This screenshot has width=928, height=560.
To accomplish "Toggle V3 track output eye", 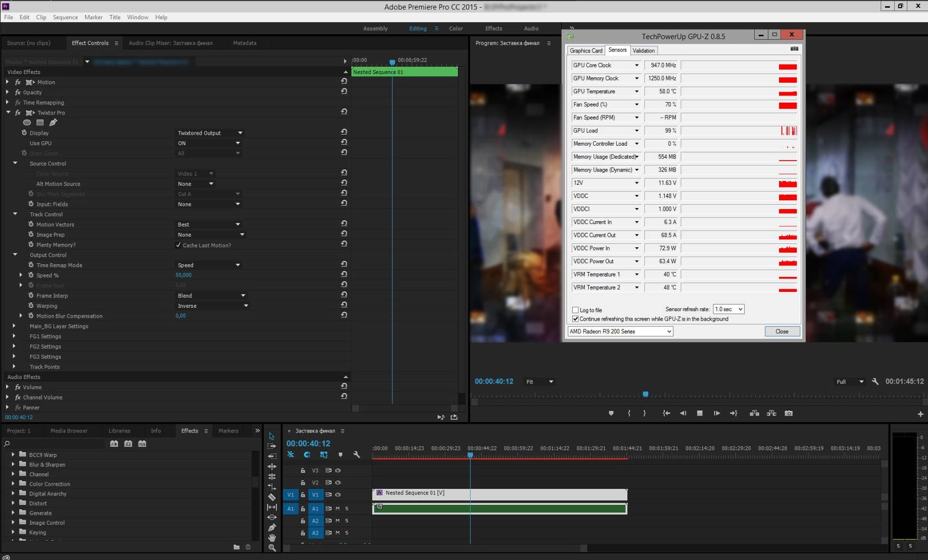I will coord(338,471).
